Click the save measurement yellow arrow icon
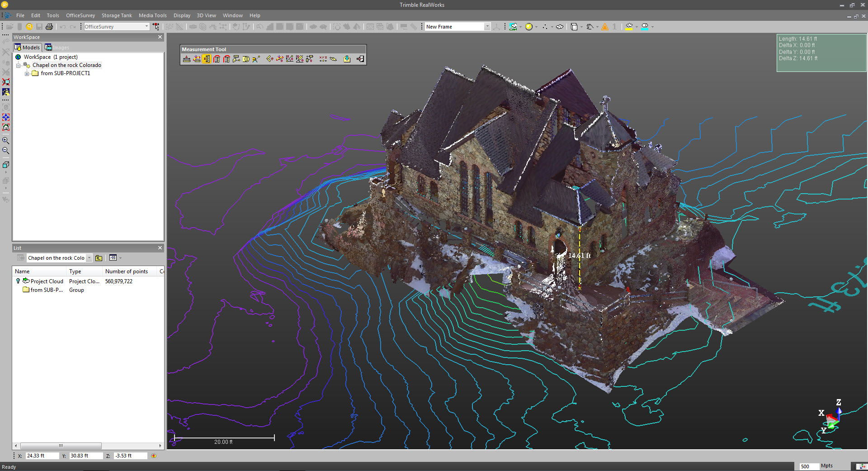Screen dimensions: 868x471 coord(347,59)
